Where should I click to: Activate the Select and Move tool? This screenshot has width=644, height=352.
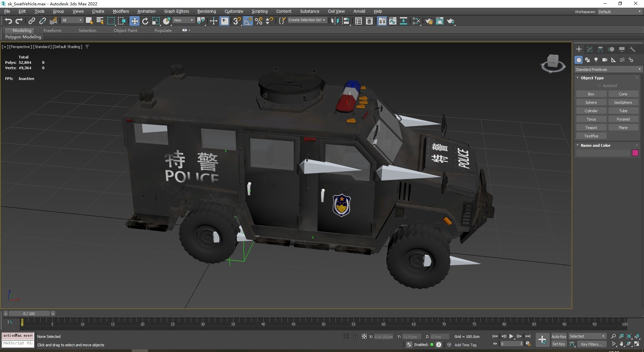point(135,21)
